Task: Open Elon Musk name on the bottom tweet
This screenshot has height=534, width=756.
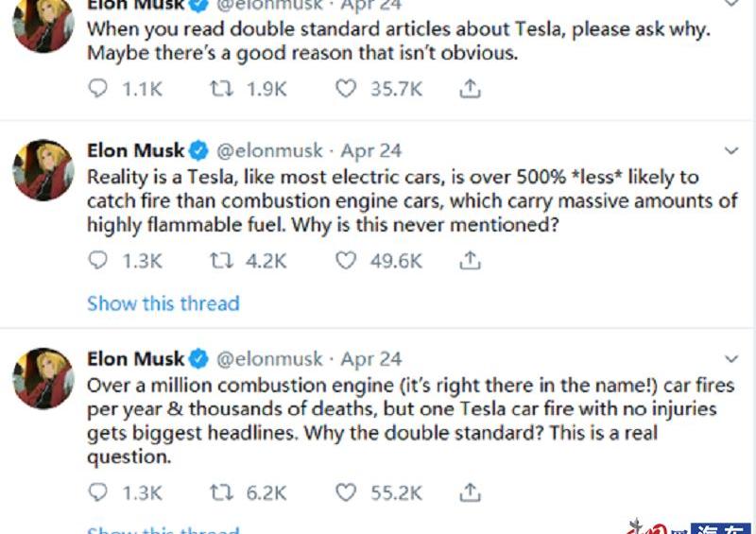Action: (135, 359)
